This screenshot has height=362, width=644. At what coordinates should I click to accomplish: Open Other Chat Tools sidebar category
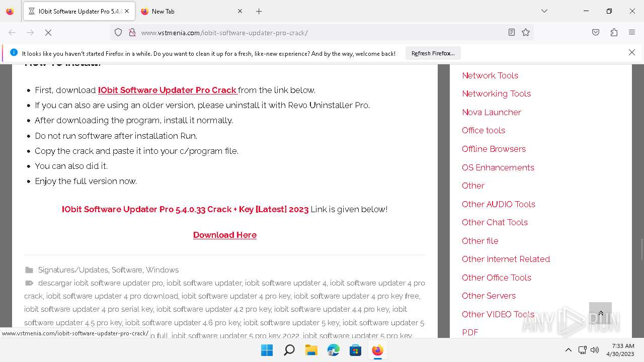click(x=495, y=222)
